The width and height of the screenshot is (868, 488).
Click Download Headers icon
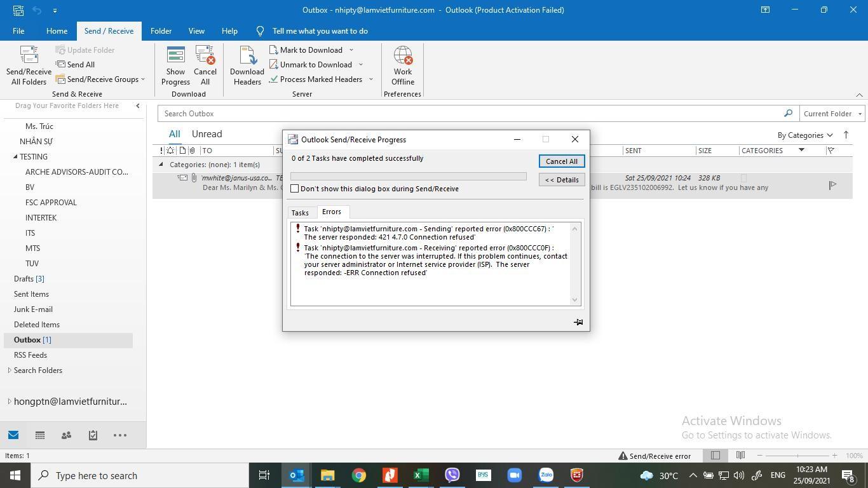click(247, 56)
